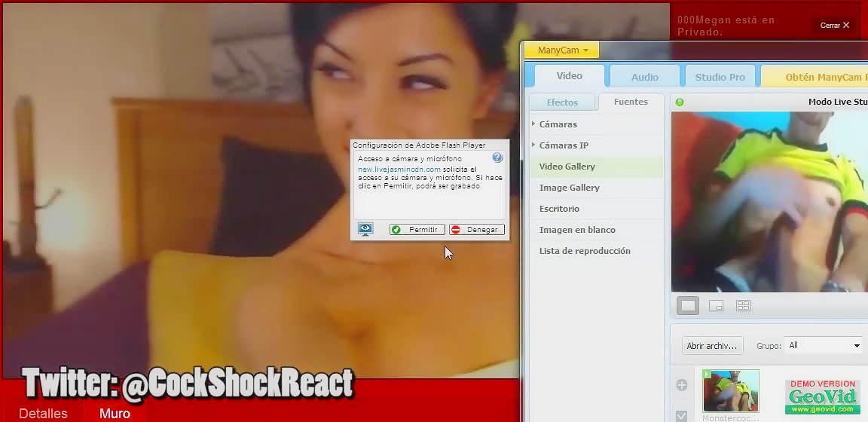Select Image Gallery from sources list
The image size is (868, 422).
(x=569, y=188)
